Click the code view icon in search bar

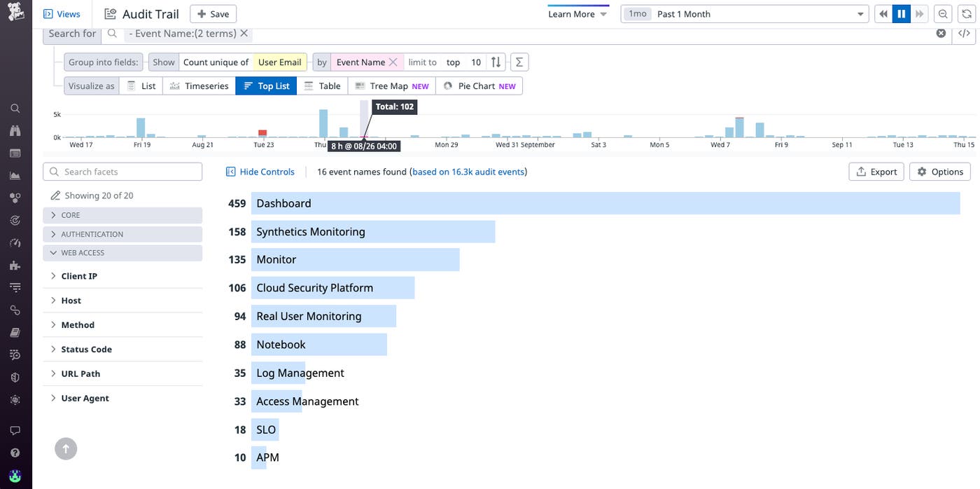pyautogui.click(x=964, y=33)
